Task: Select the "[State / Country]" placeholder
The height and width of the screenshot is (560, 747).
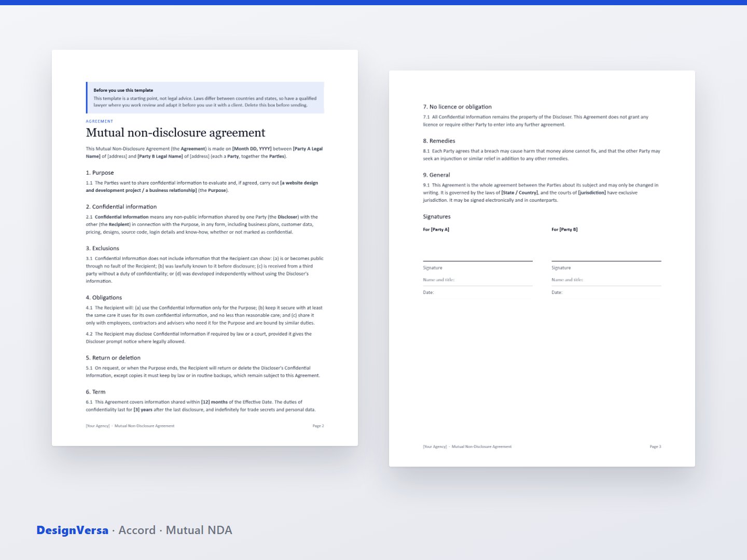Action: [x=520, y=193]
